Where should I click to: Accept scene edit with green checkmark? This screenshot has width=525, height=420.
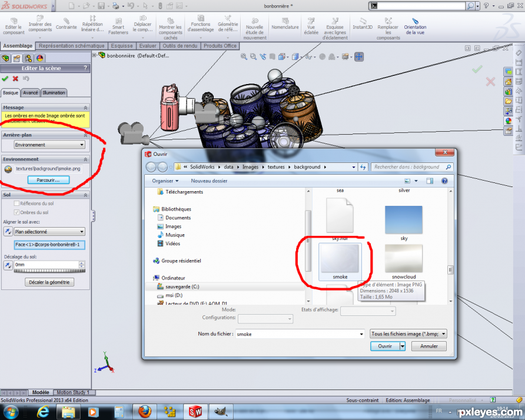(5, 79)
